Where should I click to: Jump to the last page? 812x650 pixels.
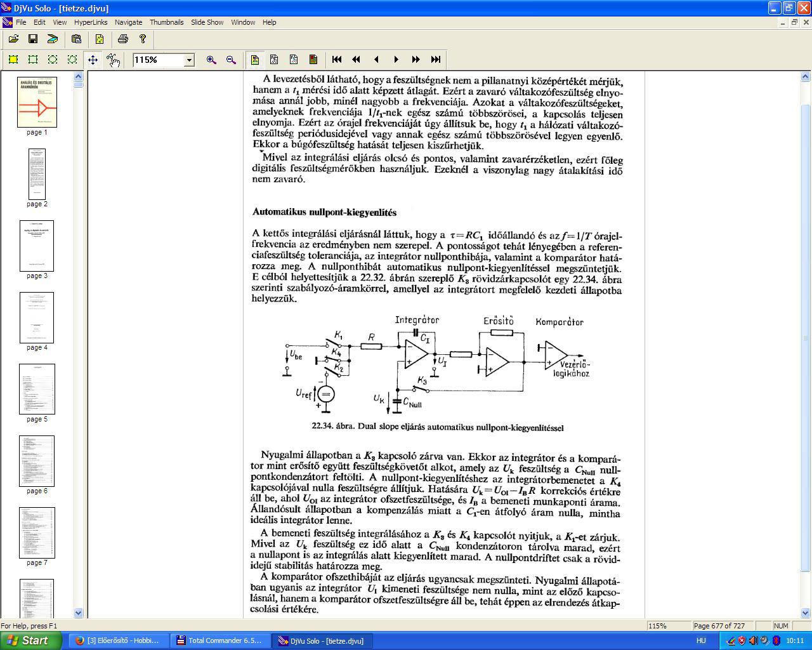point(436,60)
